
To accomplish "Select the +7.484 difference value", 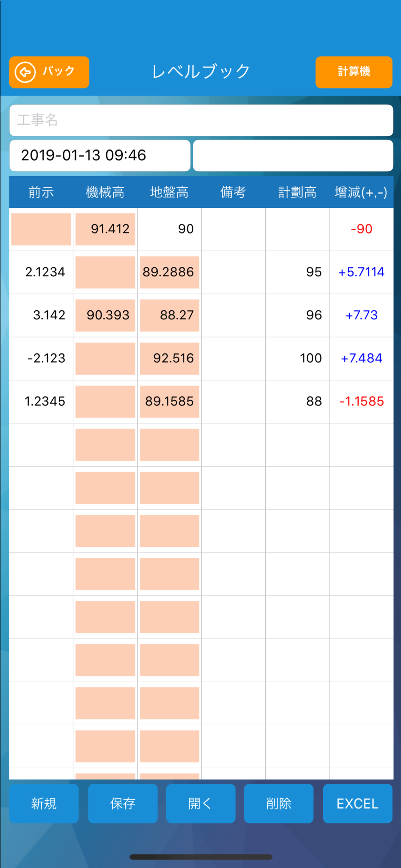I will pos(361,358).
